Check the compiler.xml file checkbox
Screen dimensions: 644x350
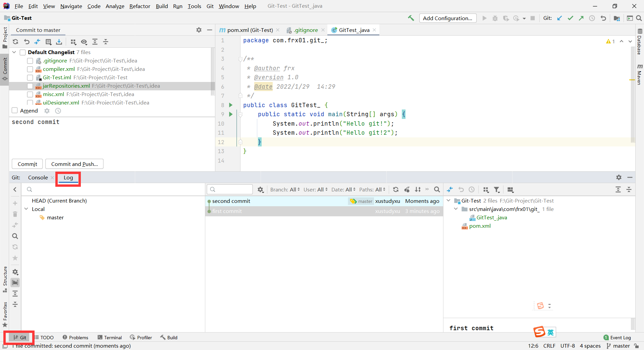[30, 69]
